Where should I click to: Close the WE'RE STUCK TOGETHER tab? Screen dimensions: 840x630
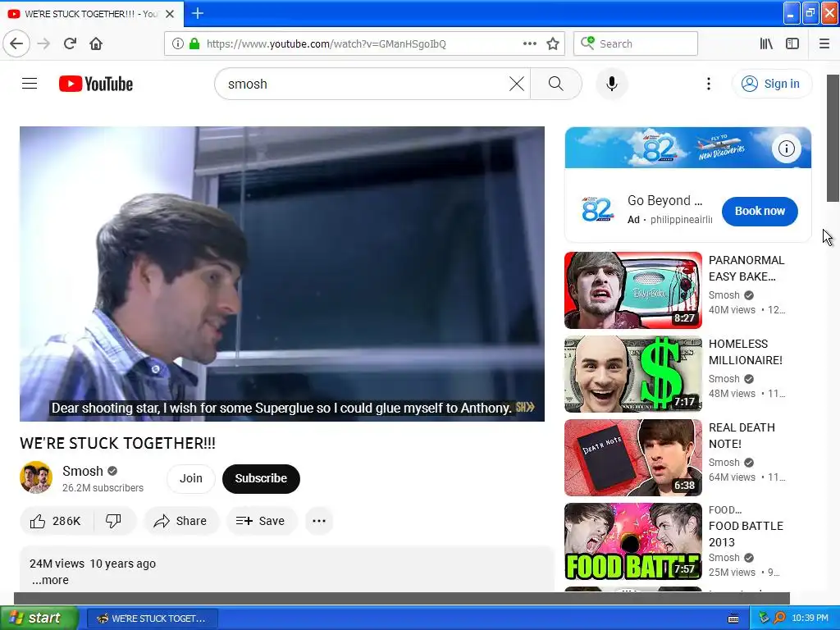point(170,14)
